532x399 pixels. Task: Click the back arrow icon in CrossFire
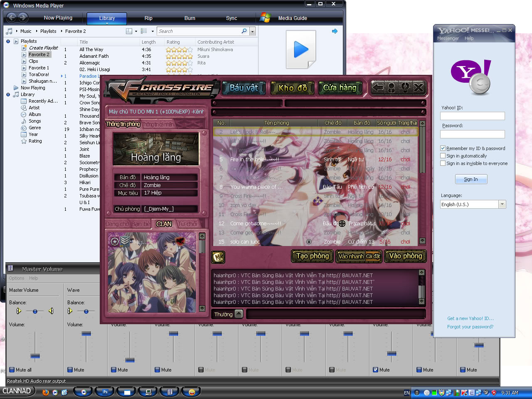click(x=378, y=87)
